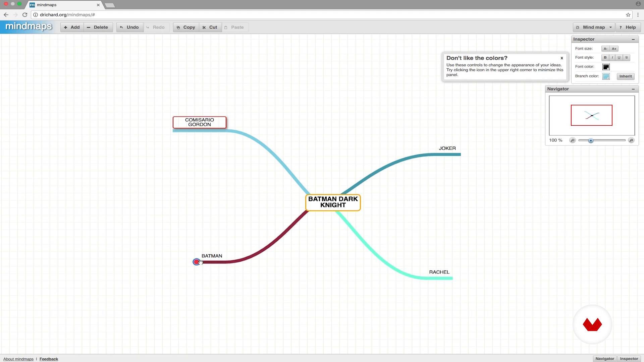The image size is (644, 362).
Task: Click the mindmaps logo
Action: coord(29,26)
